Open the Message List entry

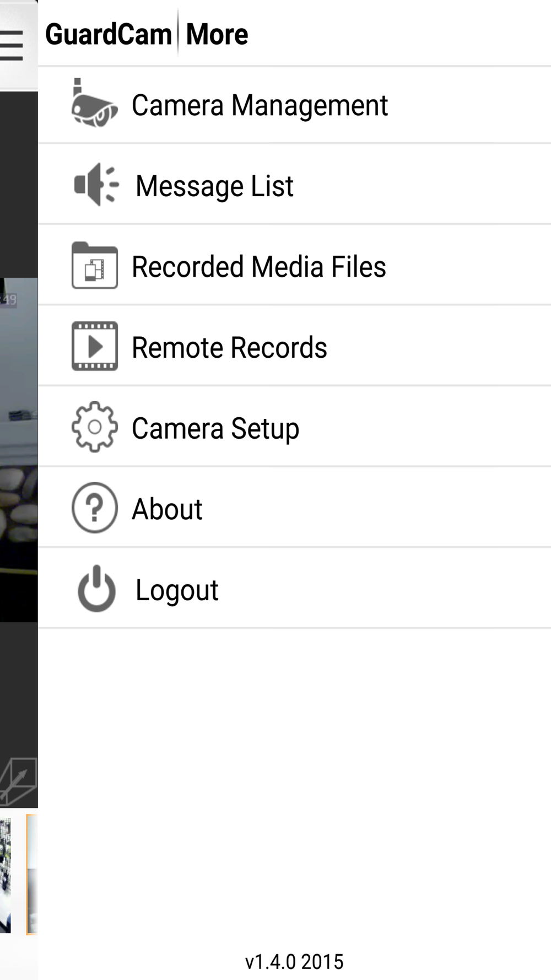tap(294, 185)
